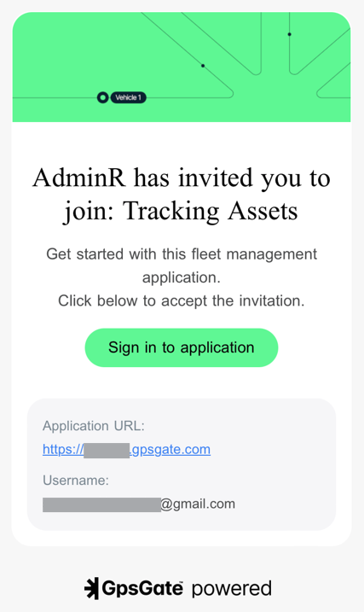Click the Application URL label
Screen dimensions: 364x612
click(94, 426)
